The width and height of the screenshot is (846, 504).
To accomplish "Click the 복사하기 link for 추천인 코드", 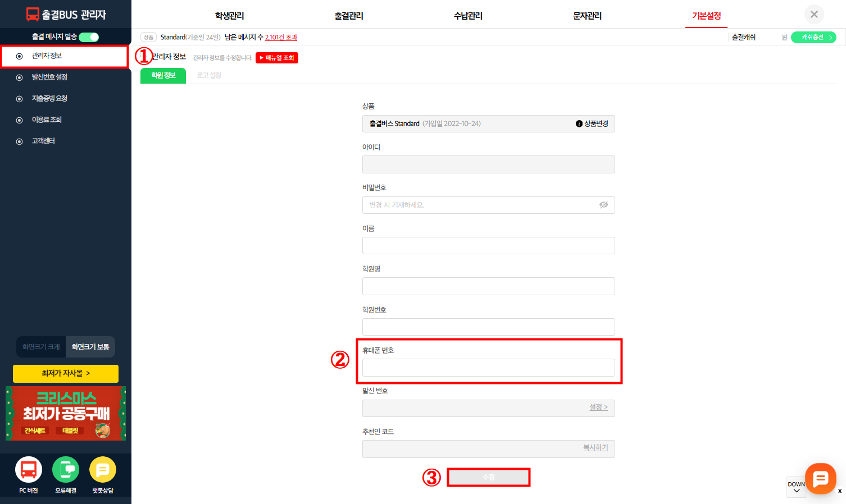I will point(595,448).
